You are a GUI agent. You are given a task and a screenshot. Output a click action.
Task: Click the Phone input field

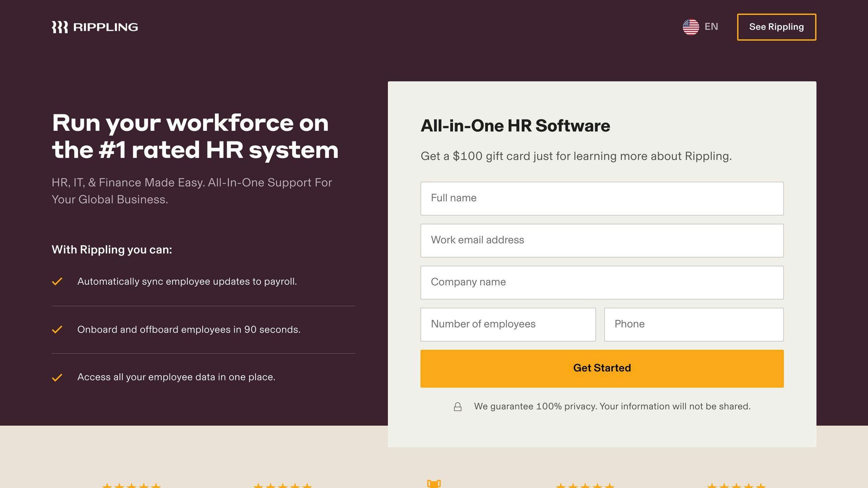point(693,324)
